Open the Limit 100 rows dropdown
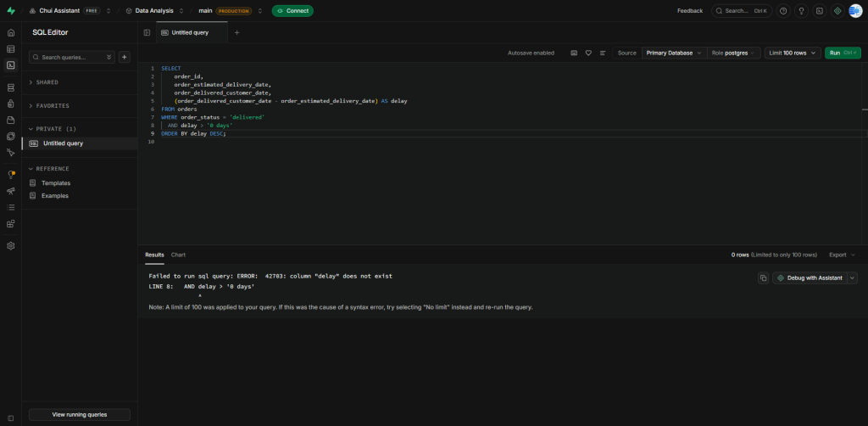This screenshot has height=426, width=868. tap(793, 53)
